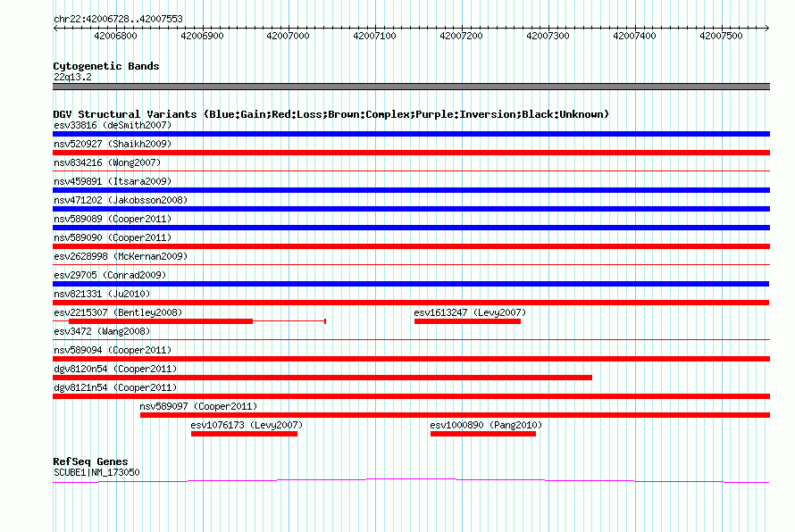Click the esv1076173 (Levy2007) label
This screenshot has width=795, height=532.
point(247,425)
